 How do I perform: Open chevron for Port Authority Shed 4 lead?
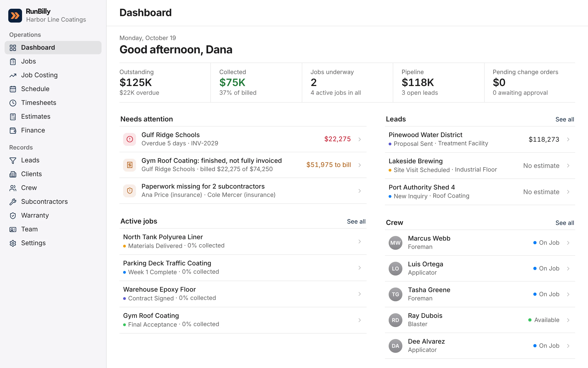568,192
